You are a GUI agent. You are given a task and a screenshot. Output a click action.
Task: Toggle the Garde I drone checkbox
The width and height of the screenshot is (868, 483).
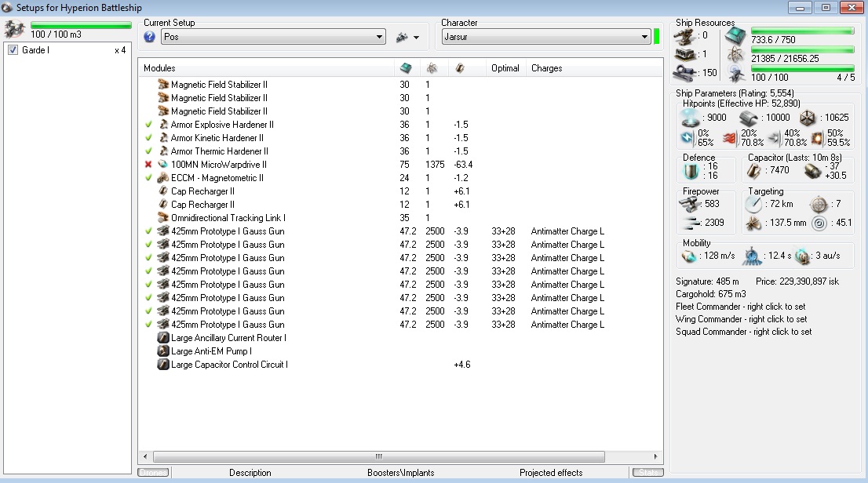click(x=13, y=50)
